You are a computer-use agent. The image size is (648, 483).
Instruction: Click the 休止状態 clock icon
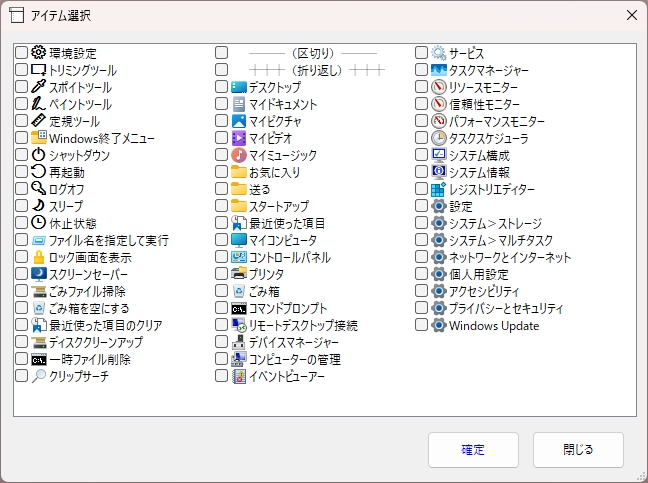38,223
